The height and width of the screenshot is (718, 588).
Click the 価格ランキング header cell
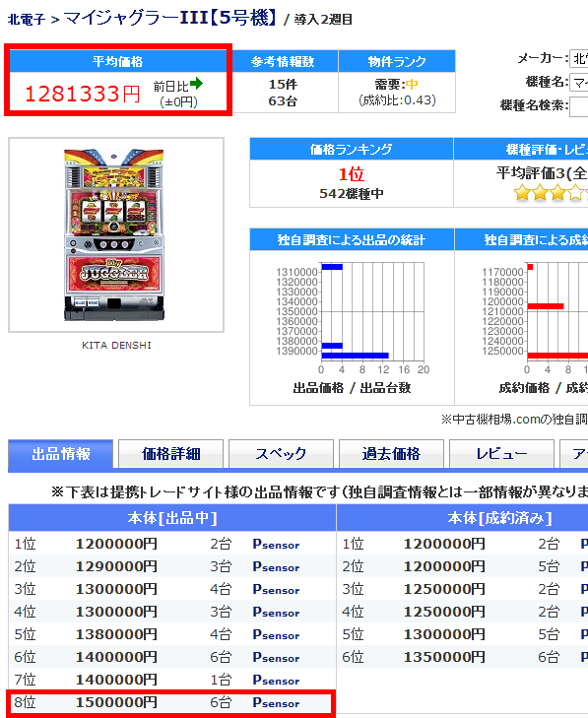click(352, 149)
